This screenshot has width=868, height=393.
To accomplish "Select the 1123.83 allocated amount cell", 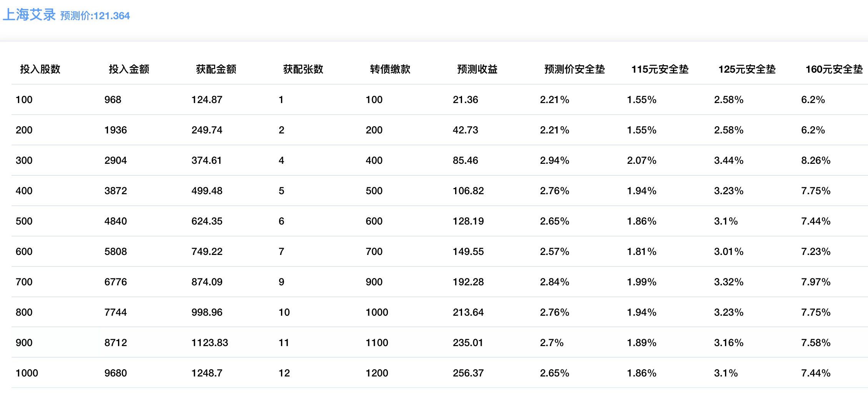I will pos(210,343).
